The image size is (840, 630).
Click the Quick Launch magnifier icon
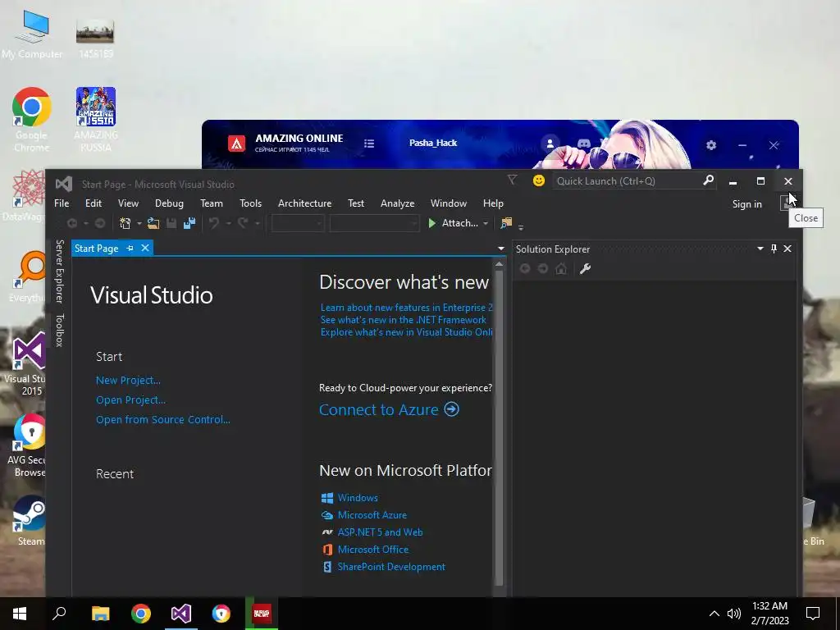pyautogui.click(x=708, y=180)
